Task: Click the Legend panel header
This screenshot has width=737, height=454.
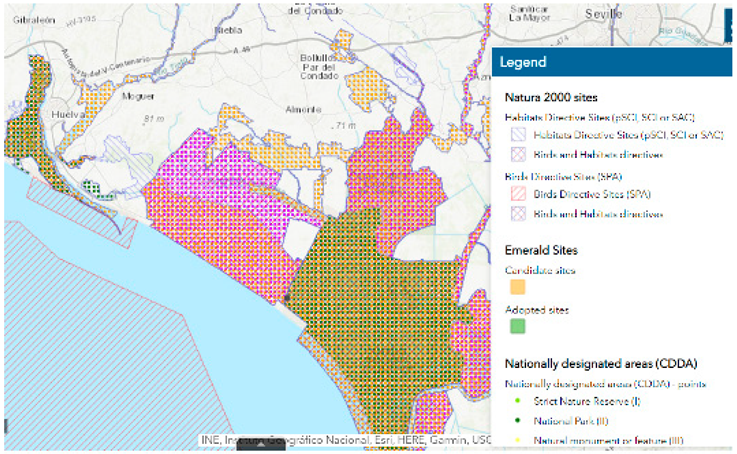Action: pos(612,62)
